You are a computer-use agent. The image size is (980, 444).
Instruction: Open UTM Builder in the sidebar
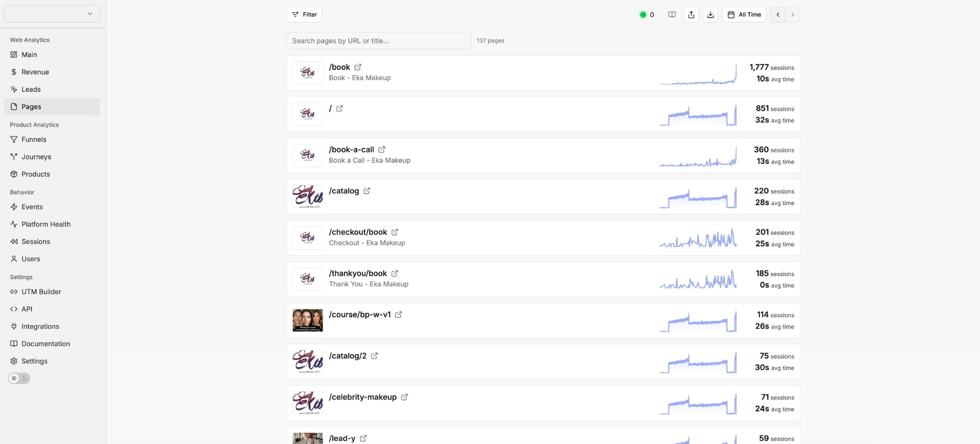pyautogui.click(x=52, y=292)
